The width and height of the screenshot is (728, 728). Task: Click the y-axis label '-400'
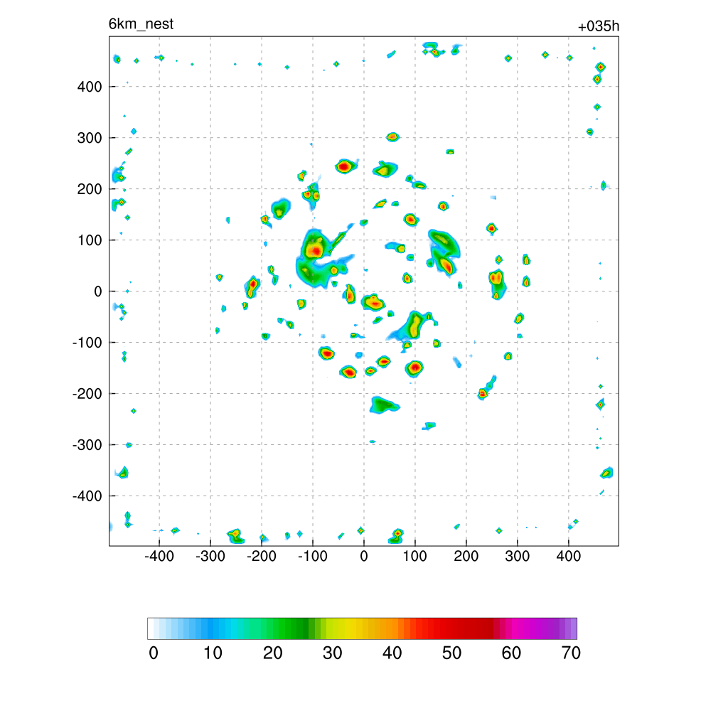87,496
